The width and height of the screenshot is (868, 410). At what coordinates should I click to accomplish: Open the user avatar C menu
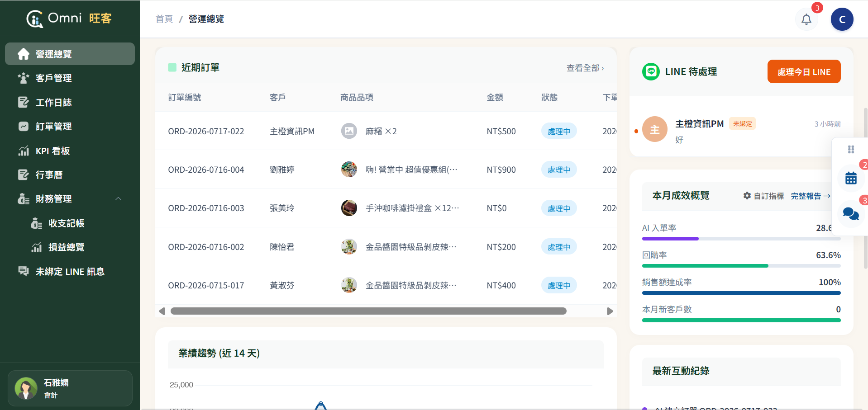(842, 19)
